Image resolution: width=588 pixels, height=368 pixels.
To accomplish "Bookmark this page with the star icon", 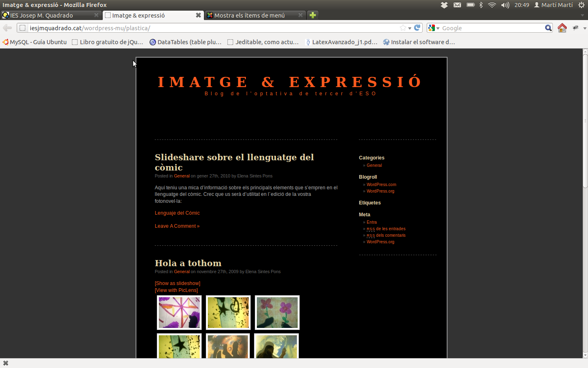I will [403, 28].
